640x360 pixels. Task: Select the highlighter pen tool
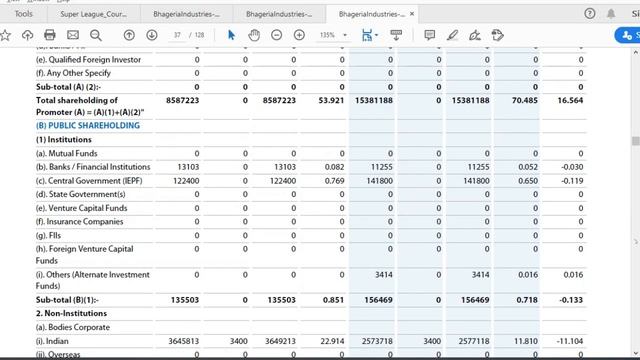[x=452, y=35]
